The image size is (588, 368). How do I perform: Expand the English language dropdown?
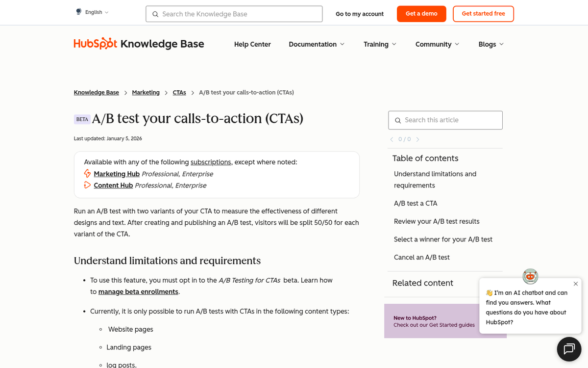95,12
